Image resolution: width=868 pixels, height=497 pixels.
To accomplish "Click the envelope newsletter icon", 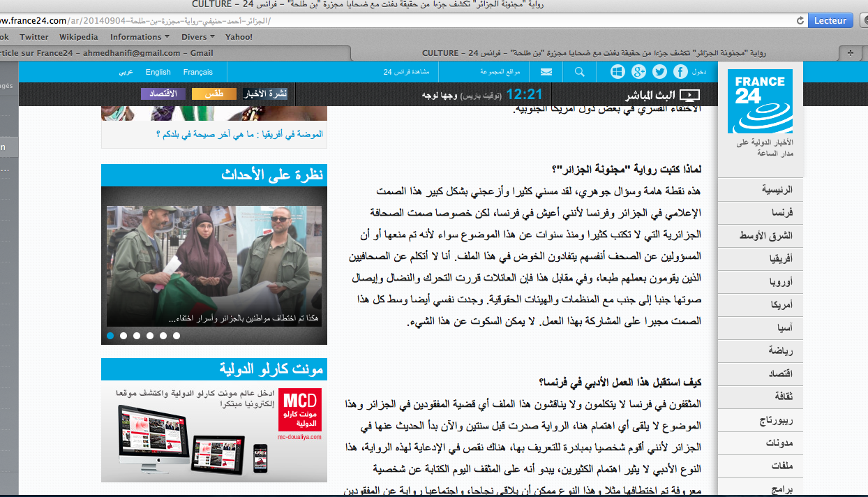I will 546,72.
